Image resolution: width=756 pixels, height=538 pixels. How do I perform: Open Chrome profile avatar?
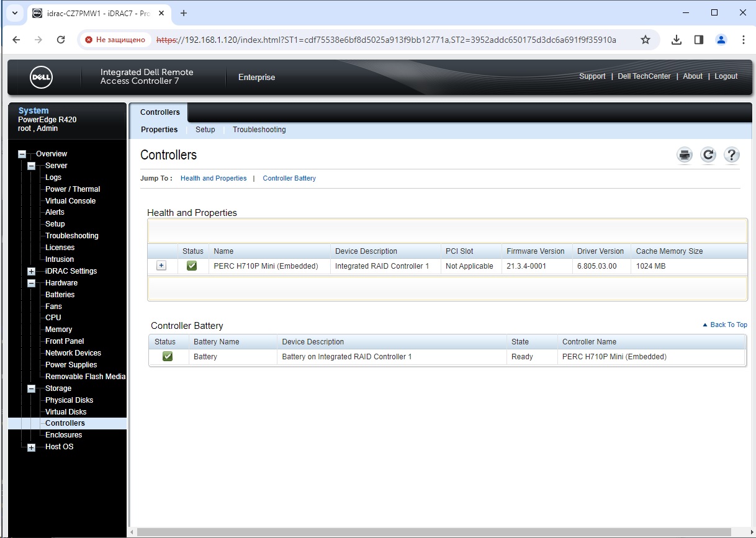tap(721, 40)
